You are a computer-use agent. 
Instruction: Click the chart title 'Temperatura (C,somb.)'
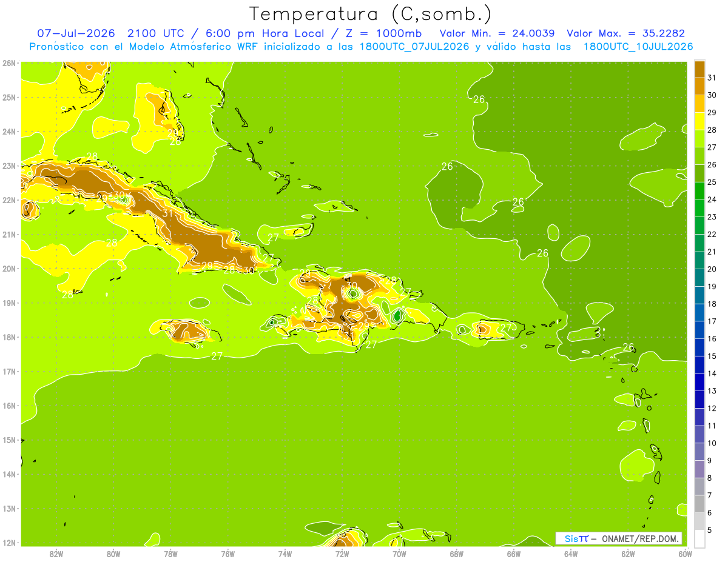[371, 13]
